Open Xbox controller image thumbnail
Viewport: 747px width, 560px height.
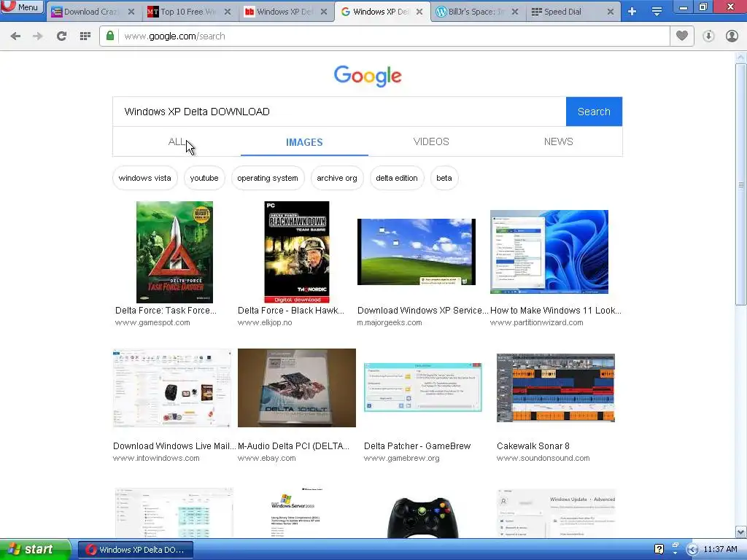[422, 517]
